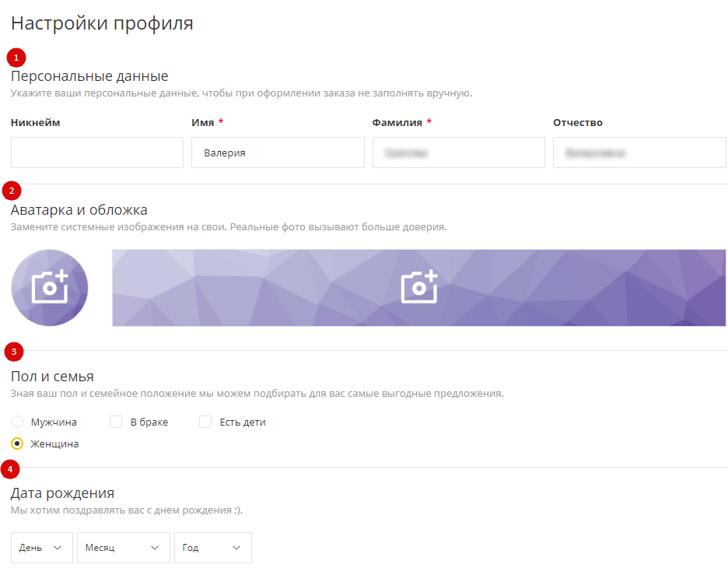Screen dimensions: 728x575
Task: Click into the Фамилия input field
Action: click(458, 153)
